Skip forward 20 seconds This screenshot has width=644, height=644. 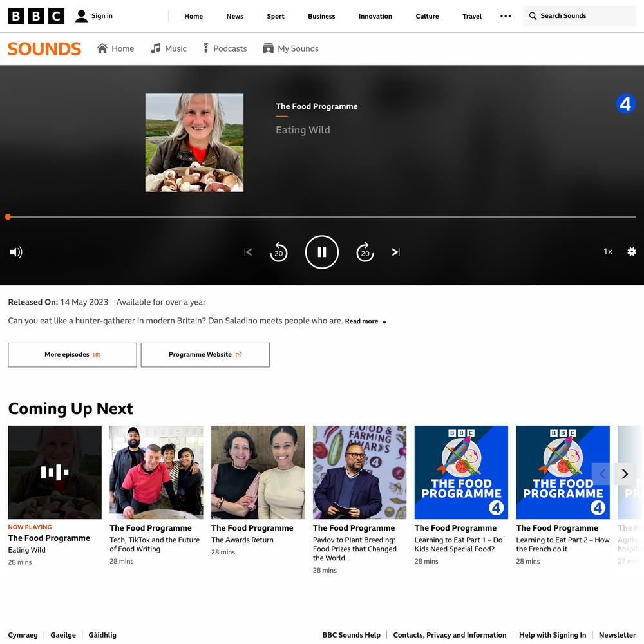(365, 252)
